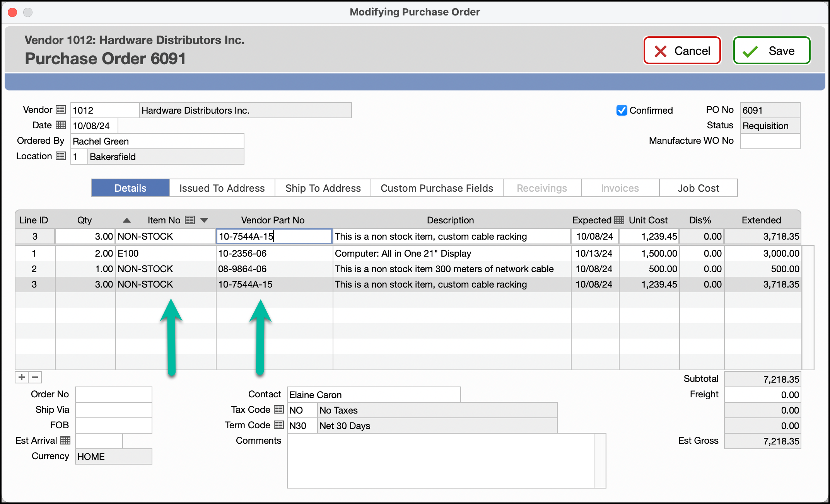Open the Vendor lookup list icon
This screenshot has width=830, height=504.
[x=61, y=110]
